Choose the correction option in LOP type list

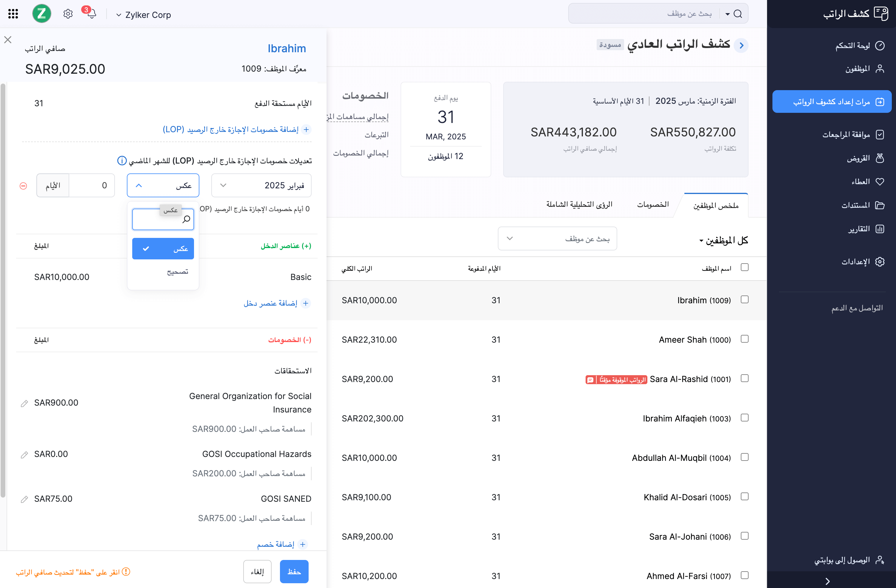[x=177, y=271]
